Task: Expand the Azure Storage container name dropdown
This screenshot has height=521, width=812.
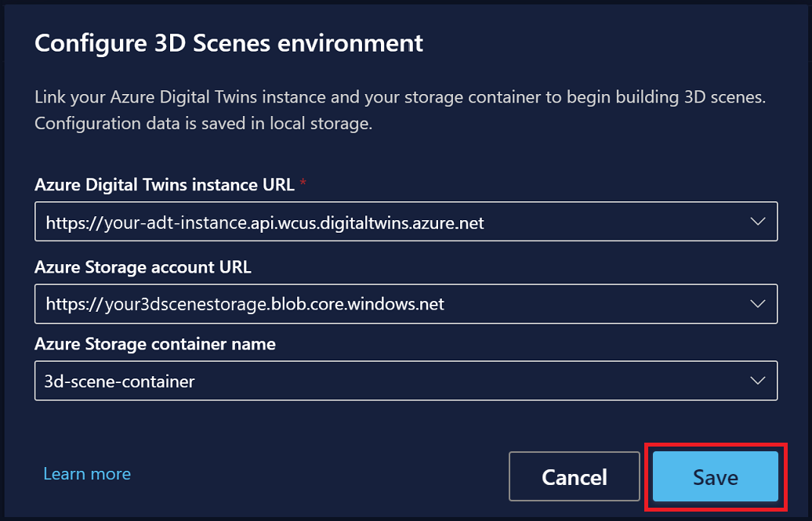Action: click(757, 381)
